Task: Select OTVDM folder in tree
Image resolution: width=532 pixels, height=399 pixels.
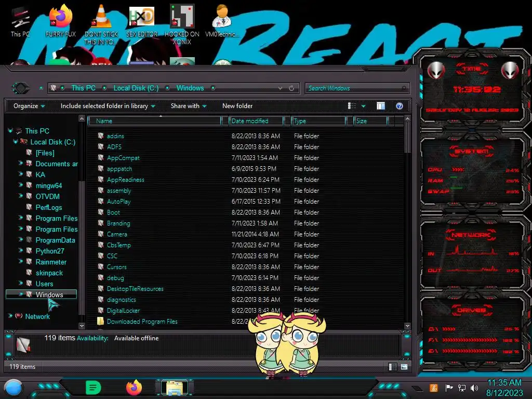Action: pos(47,196)
